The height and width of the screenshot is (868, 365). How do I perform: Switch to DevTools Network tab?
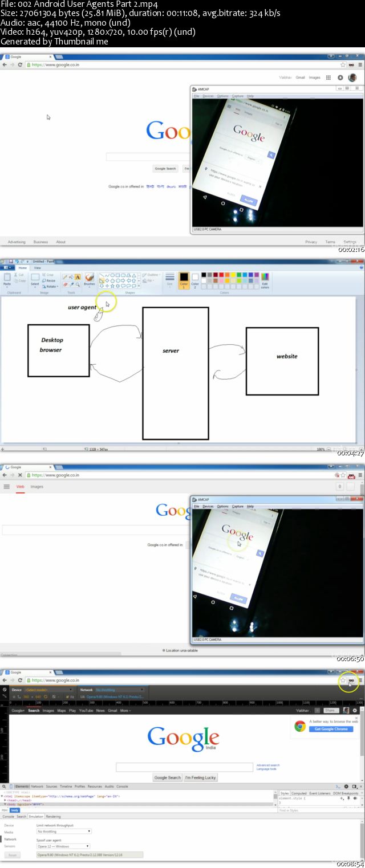coord(37,787)
